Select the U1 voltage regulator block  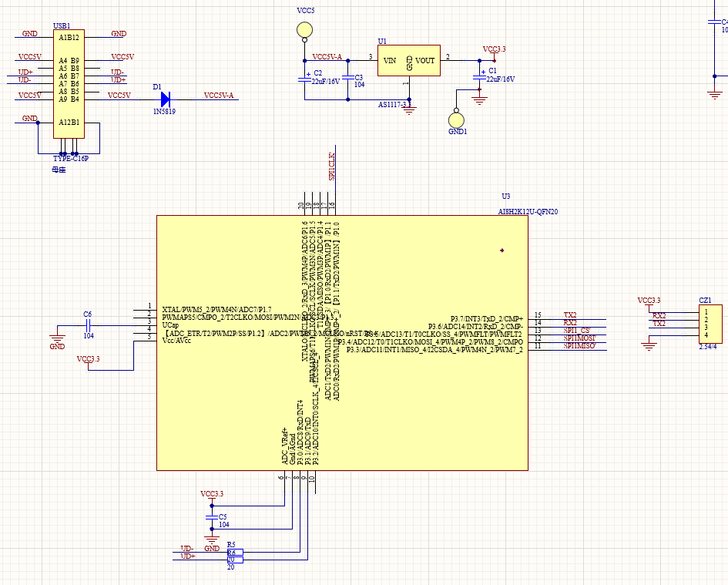point(408,60)
